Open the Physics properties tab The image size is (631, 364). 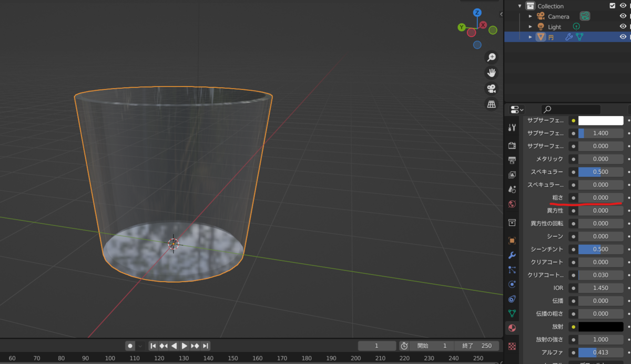point(512,284)
